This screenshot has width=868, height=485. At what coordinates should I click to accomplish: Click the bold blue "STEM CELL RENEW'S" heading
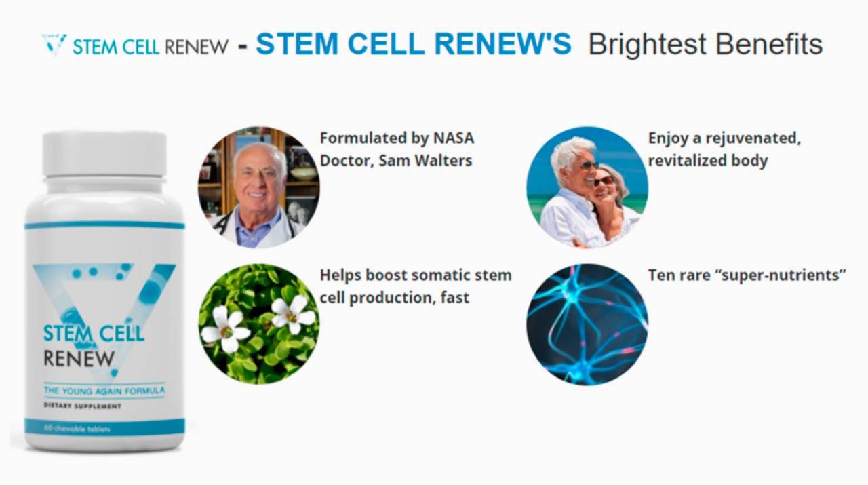tap(413, 44)
